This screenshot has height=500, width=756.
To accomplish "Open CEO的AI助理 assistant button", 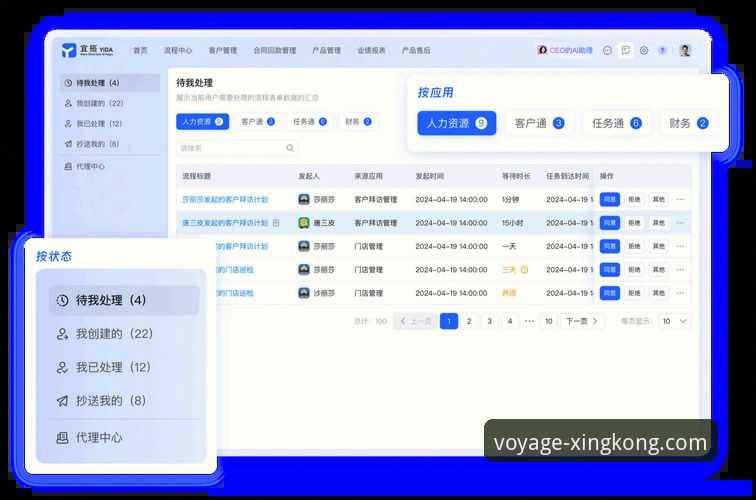I will click(565, 50).
